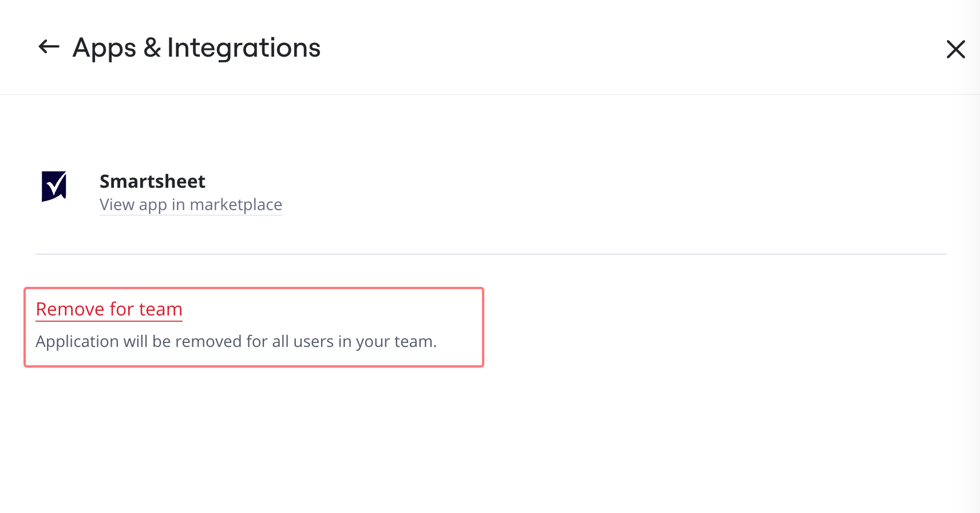Dismiss the dialog with the X icon
Image resolution: width=980 pixels, height=513 pixels.
coord(955,49)
